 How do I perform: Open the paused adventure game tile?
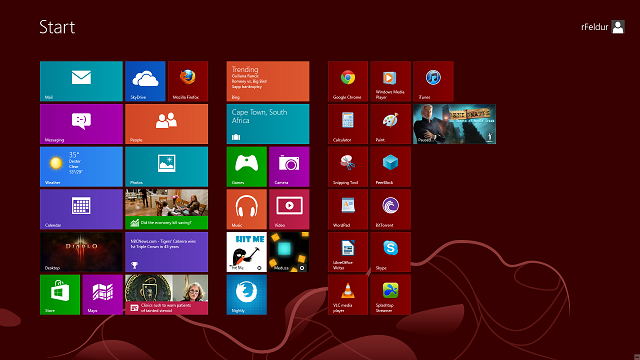(454, 124)
